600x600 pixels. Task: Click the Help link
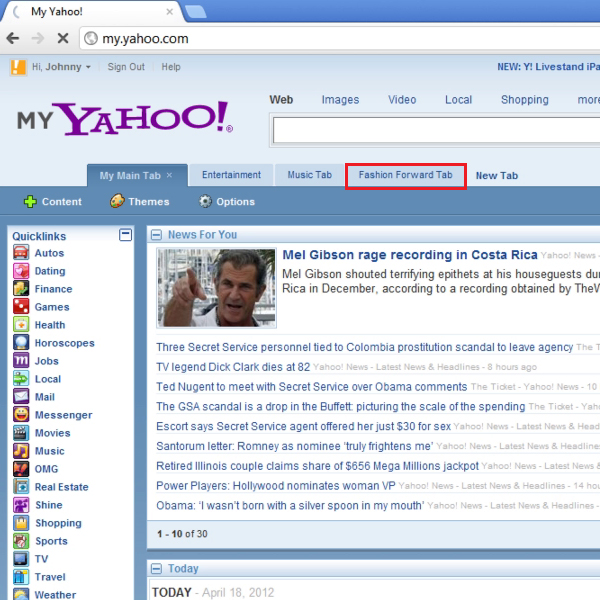pyautogui.click(x=171, y=67)
